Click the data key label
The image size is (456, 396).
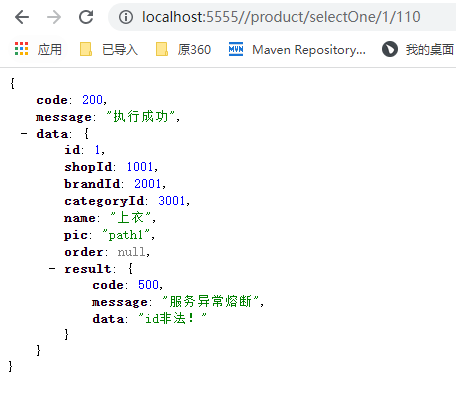point(52,134)
